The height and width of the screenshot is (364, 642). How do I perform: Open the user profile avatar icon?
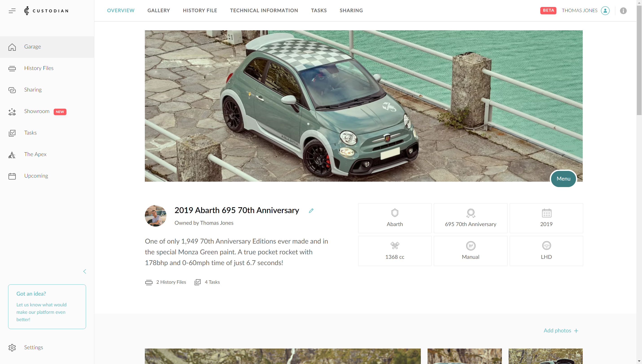pyautogui.click(x=605, y=11)
